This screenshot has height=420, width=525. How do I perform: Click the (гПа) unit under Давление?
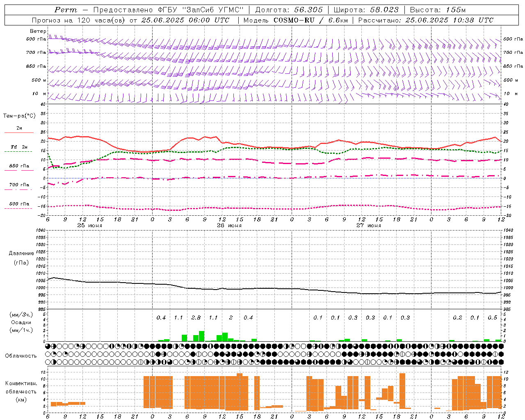tap(21, 262)
